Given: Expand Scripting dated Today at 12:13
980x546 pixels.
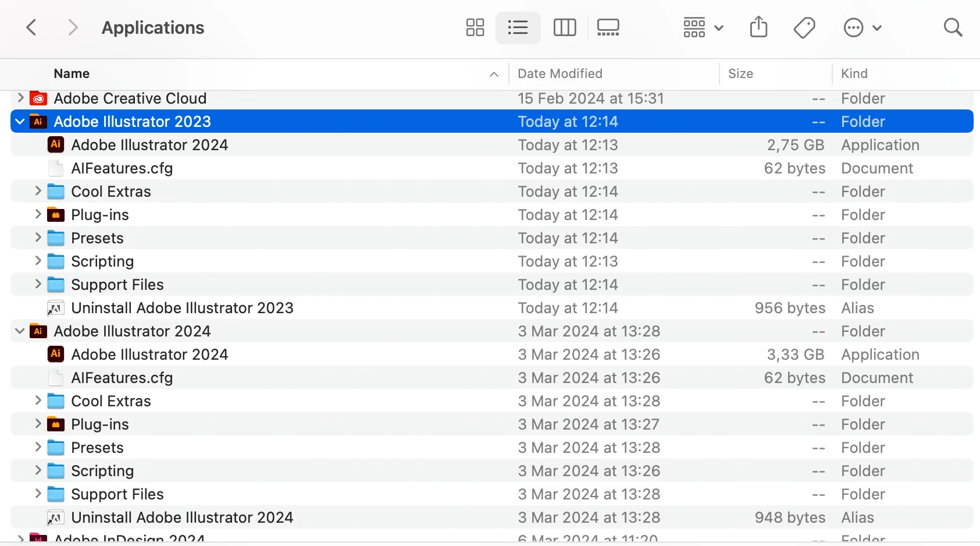Looking at the screenshot, I should point(38,261).
